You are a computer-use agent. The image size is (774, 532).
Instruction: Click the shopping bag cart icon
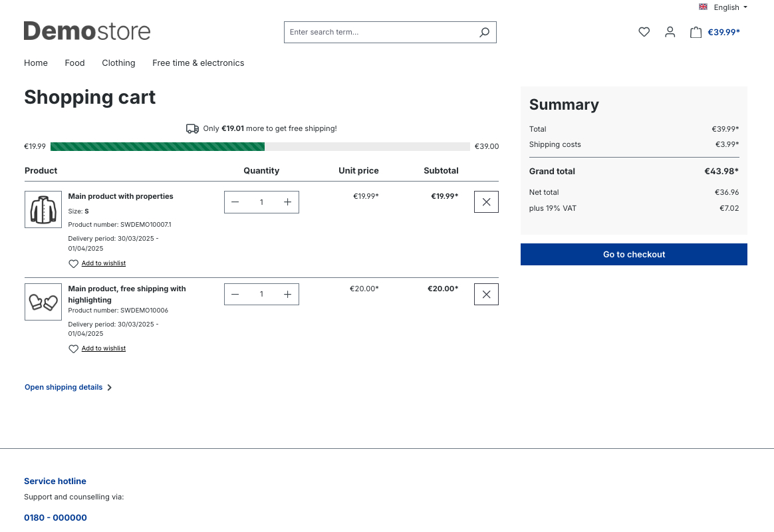(x=696, y=32)
